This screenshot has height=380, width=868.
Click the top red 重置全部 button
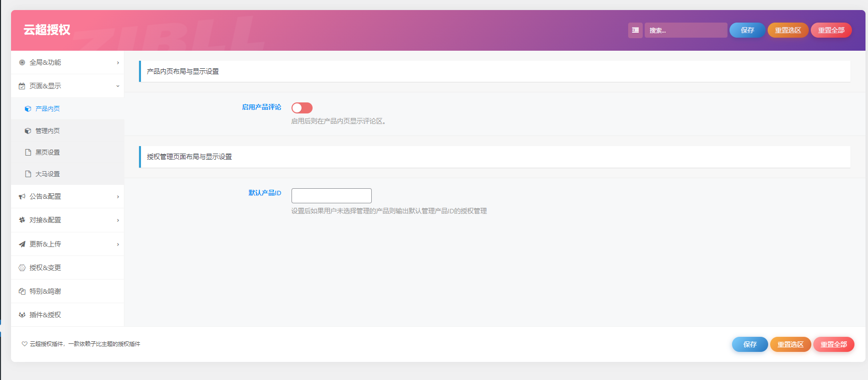click(831, 30)
